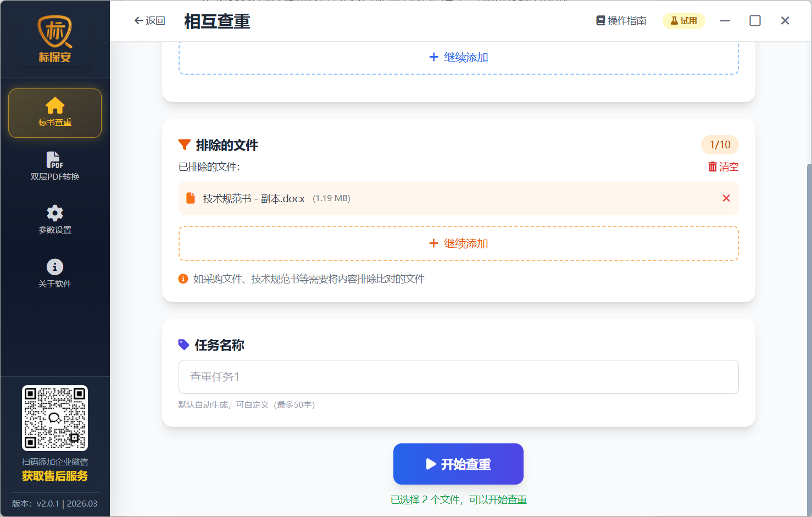
Task: Click version text v2.0.1 | 2026.03
Action: [x=55, y=504]
